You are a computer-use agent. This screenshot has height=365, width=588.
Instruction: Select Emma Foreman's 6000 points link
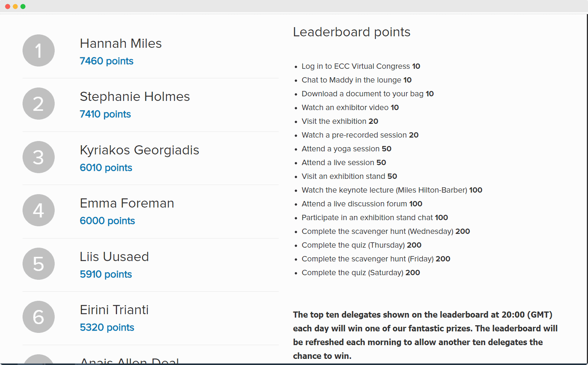coord(107,221)
